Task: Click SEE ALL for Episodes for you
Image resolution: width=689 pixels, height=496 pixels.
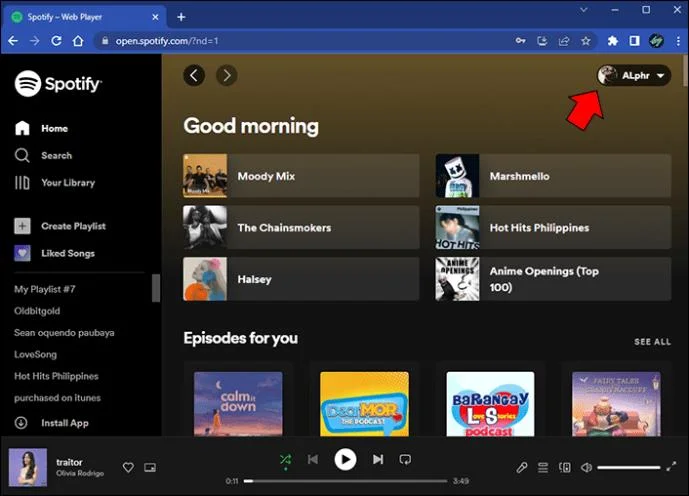Action: pyautogui.click(x=652, y=342)
